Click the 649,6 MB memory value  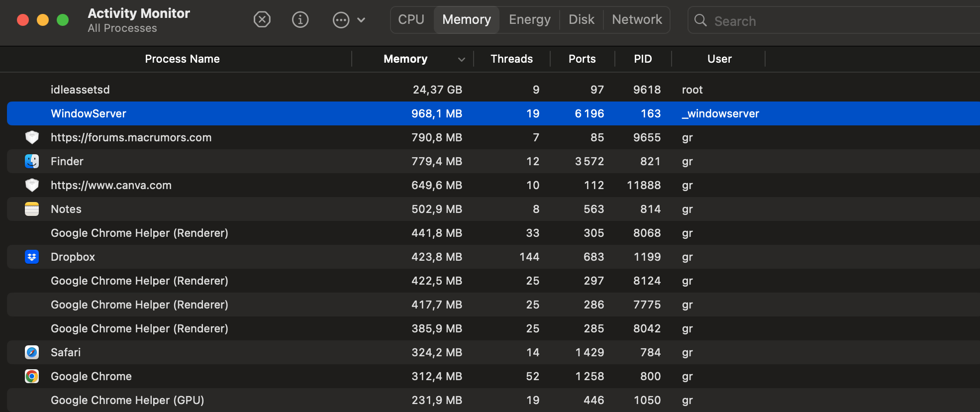[437, 185]
